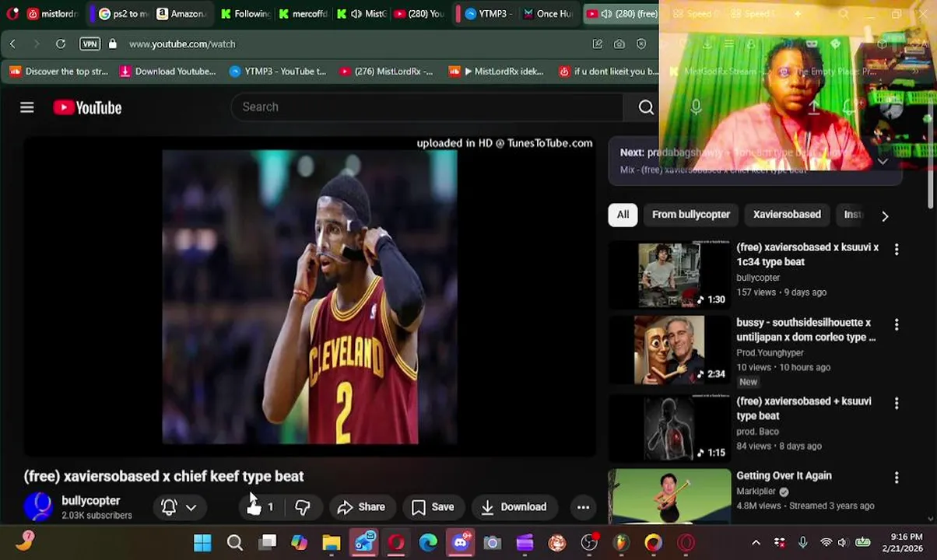Image resolution: width=937 pixels, height=560 pixels.
Task: Open 'if u dont likeit you b...' bookmark
Action: tap(609, 72)
